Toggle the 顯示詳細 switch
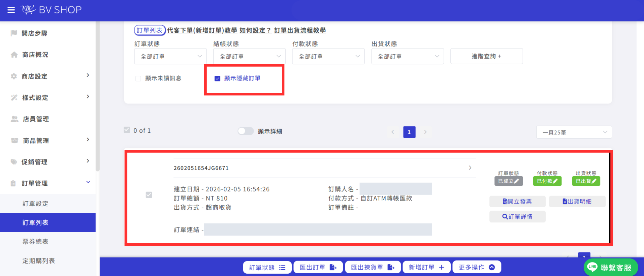Viewport: 644px width, 276px height. click(x=246, y=131)
